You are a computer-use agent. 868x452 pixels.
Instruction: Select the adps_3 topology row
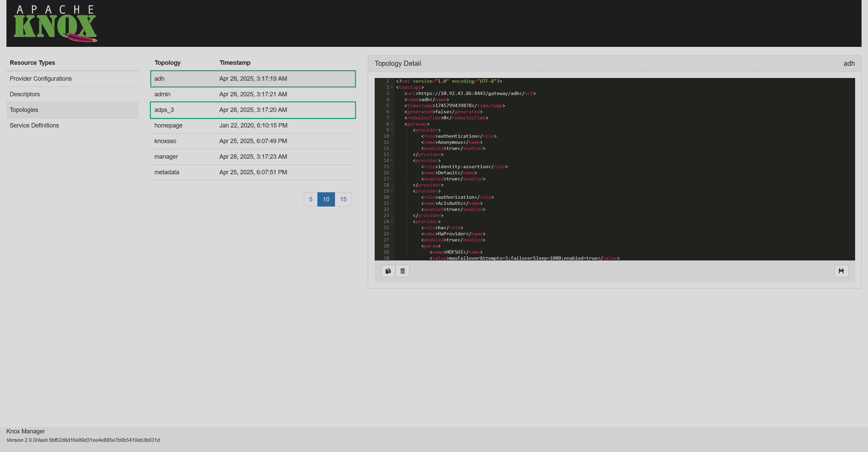[253, 110]
